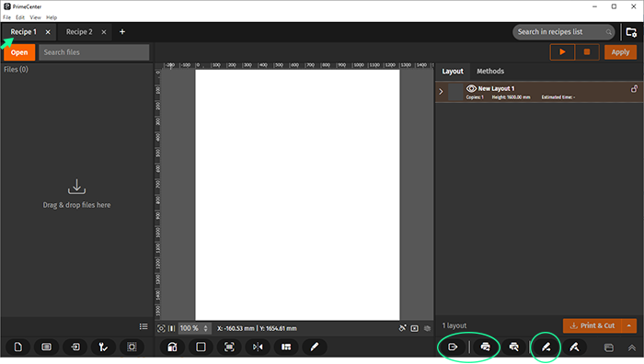Click the X: -160.53 mm coordinate readout
Viewport: 644px width, 364px height.
236,329
